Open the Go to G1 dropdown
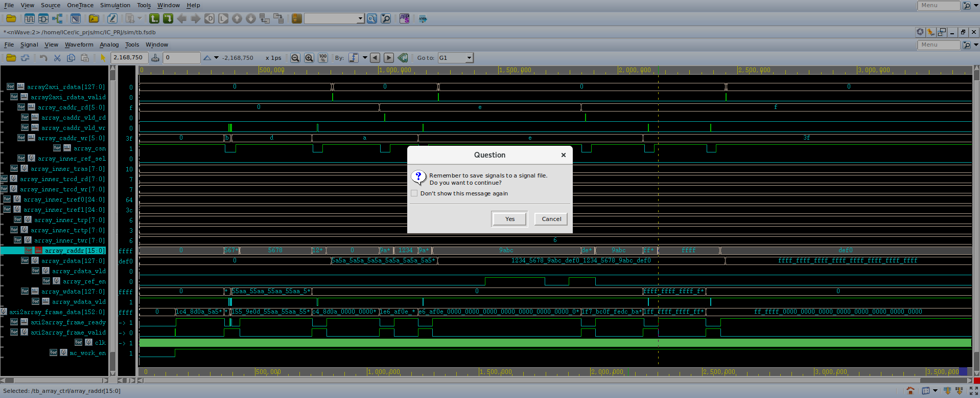980x398 pixels. [x=469, y=58]
